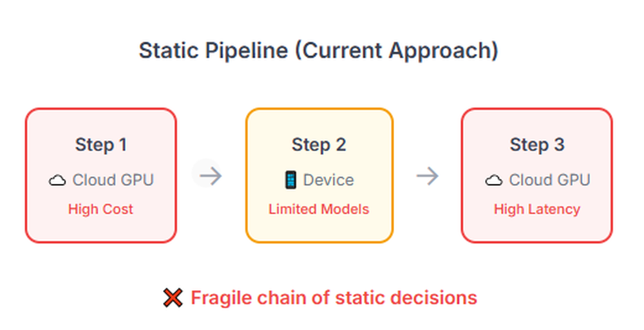Click the Cloud GPU text in Step 1

(x=113, y=180)
